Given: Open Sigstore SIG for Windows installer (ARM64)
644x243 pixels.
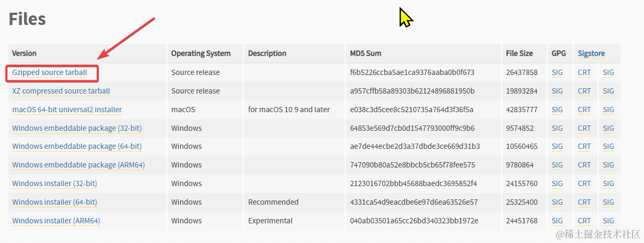Looking at the screenshot, I should pyautogui.click(x=608, y=221).
